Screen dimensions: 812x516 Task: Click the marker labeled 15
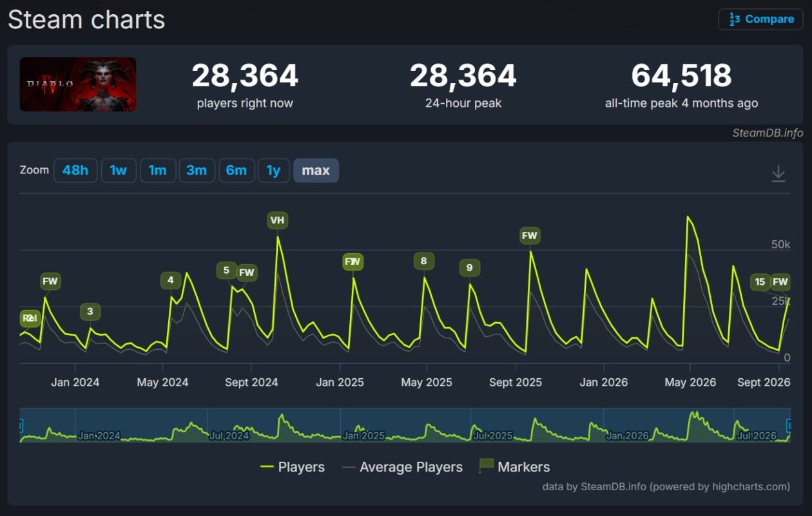pos(760,282)
